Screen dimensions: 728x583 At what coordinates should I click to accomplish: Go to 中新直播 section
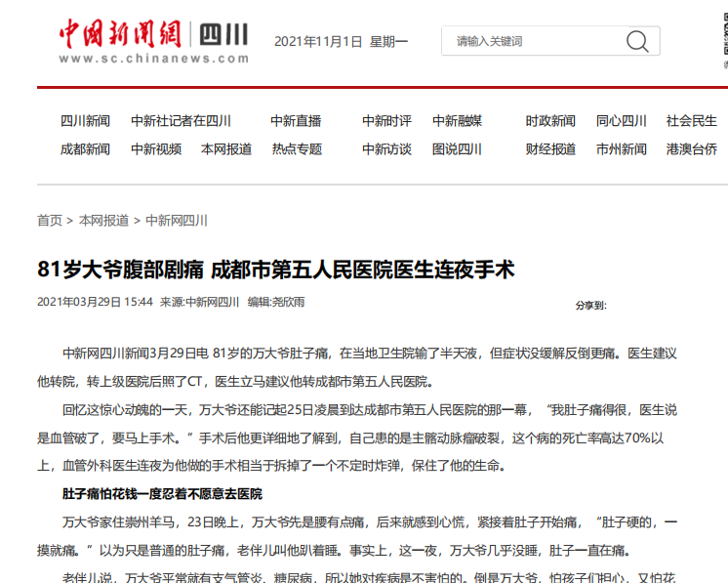(x=297, y=121)
